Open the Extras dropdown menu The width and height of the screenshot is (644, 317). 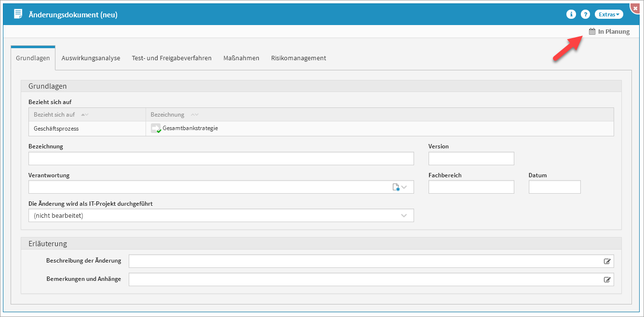click(x=609, y=14)
